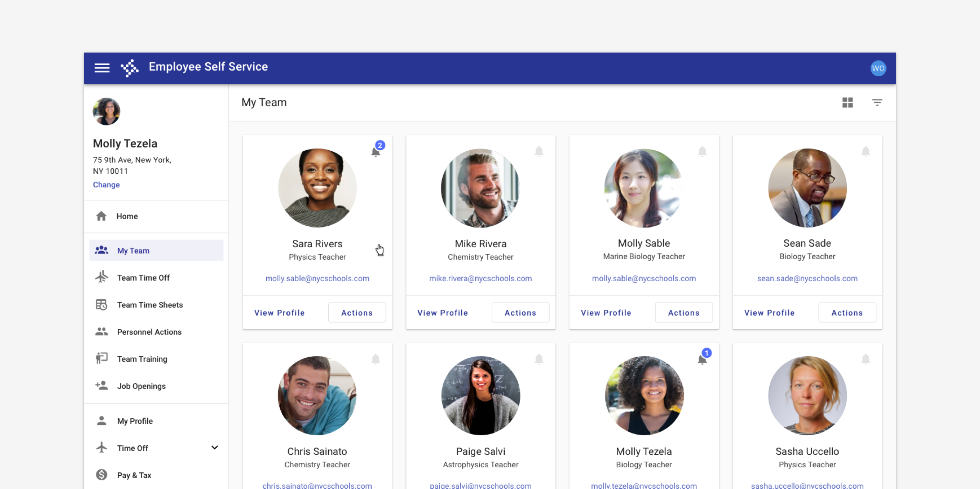This screenshot has height=489, width=980.
Task: Click Paige Salvi's profile photo
Action: tap(481, 396)
